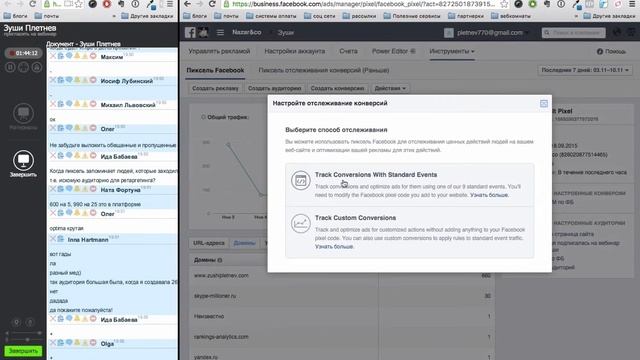640x360 pixels.
Task: Click the Create Conversion button
Action: 337,88
